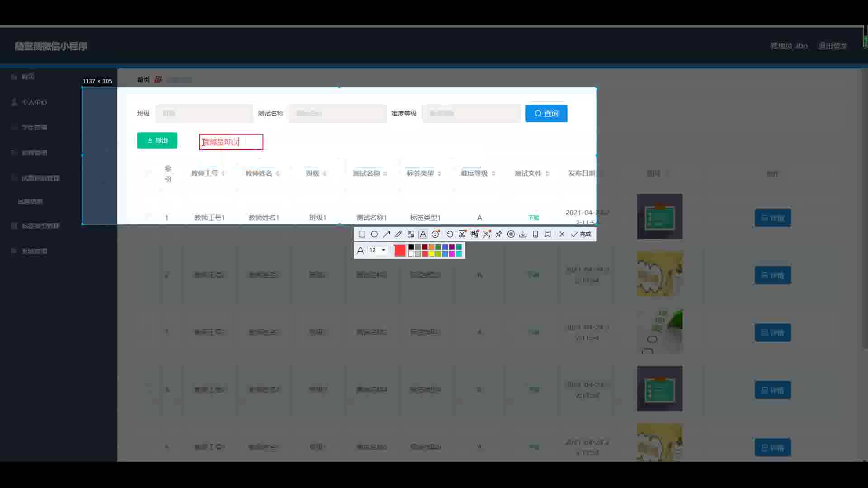Select the rectangle drawing tool
Screen dimensions: 868x488
(x=362, y=234)
